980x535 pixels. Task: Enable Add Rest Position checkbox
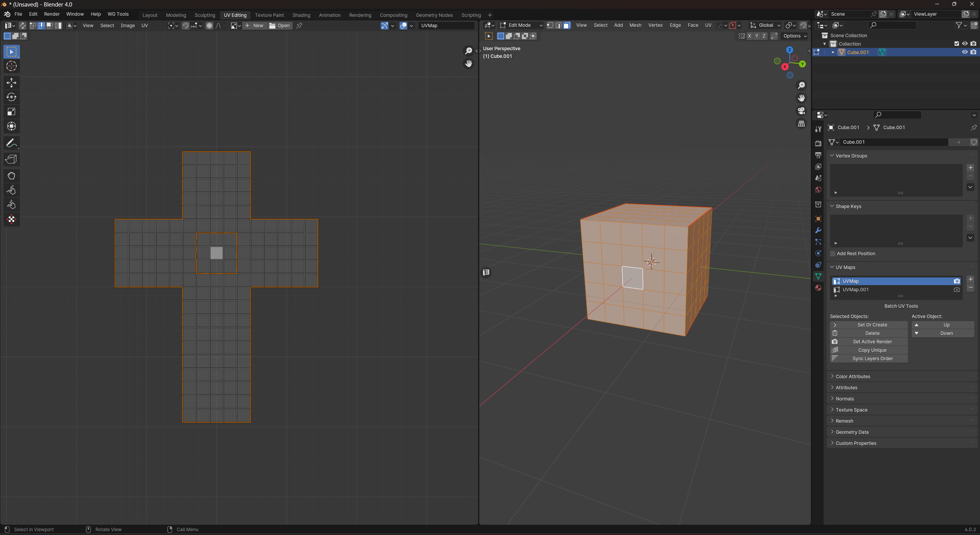(x=833, y=254)
